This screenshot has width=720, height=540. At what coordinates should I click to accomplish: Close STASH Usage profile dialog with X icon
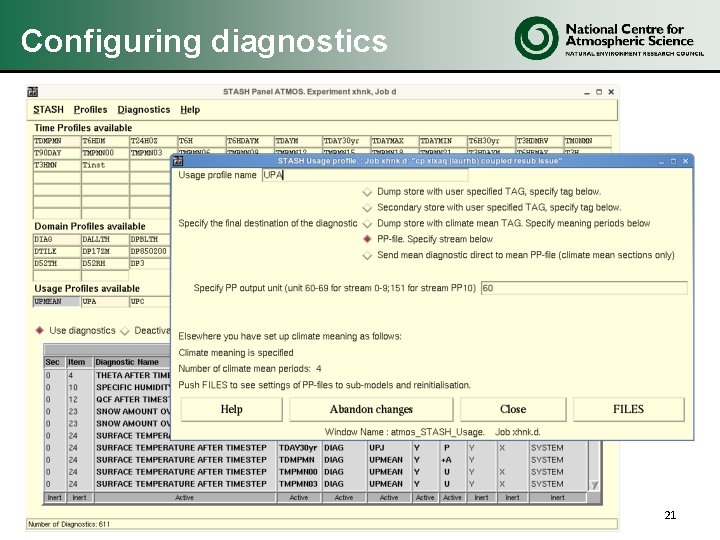(x=685, y=161)
